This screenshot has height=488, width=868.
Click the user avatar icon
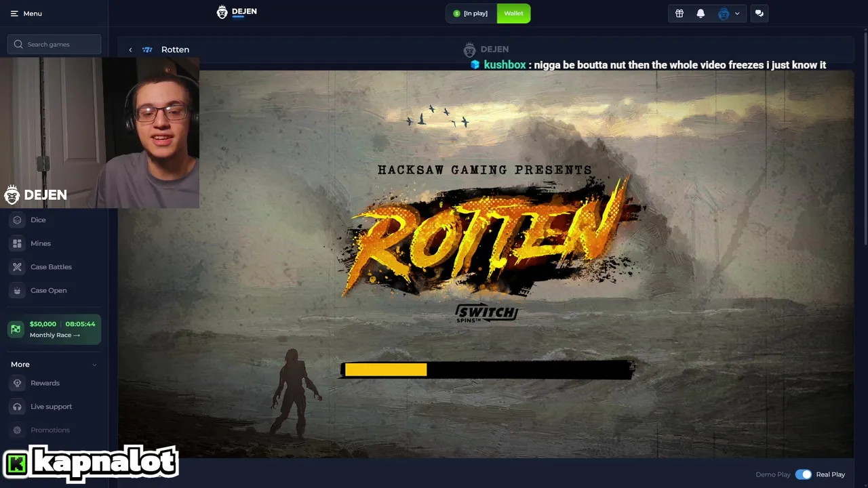pyautogui.click(x=724, y=14)
